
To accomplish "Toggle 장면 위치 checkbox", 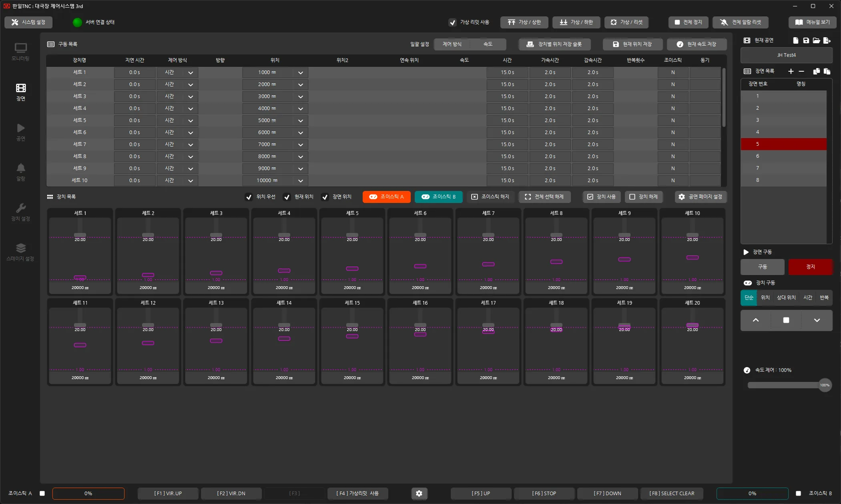I will (325, 197).
